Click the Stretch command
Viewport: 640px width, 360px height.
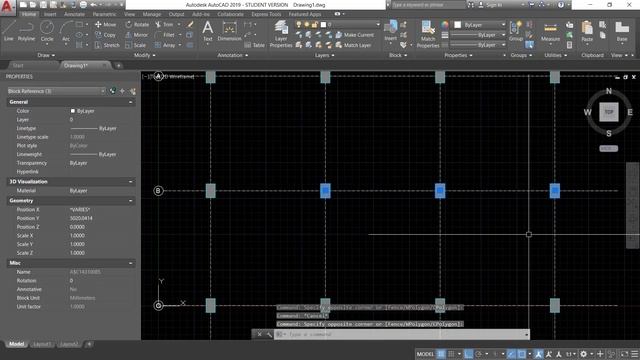click(107, 45)
